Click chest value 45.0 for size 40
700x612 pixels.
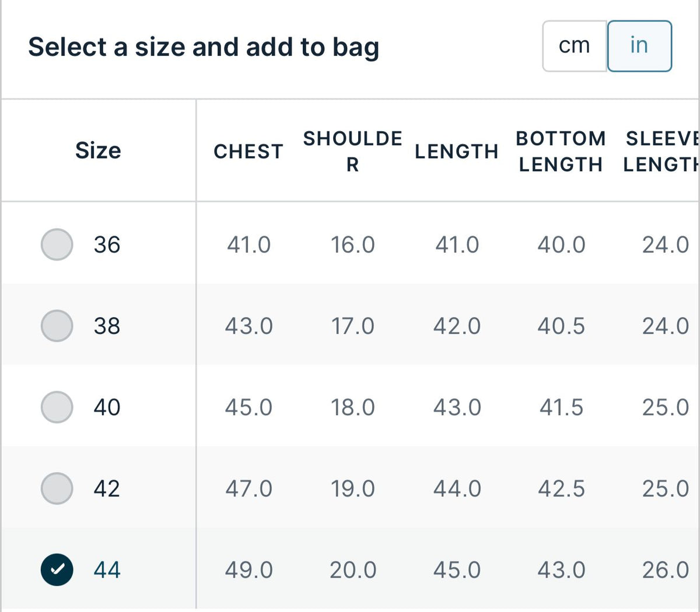[x=249, y=407]
